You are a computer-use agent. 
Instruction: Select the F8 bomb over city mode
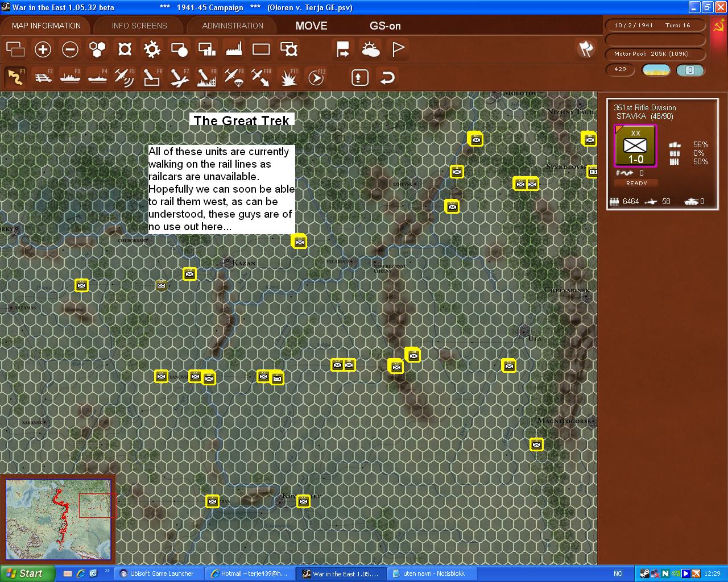pos(206,77)
